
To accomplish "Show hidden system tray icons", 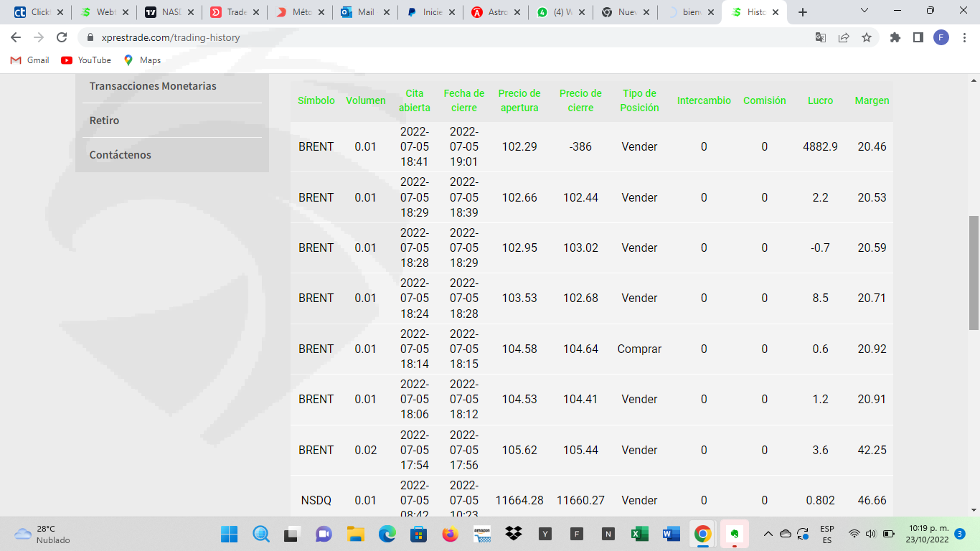I will coord(768,534).
